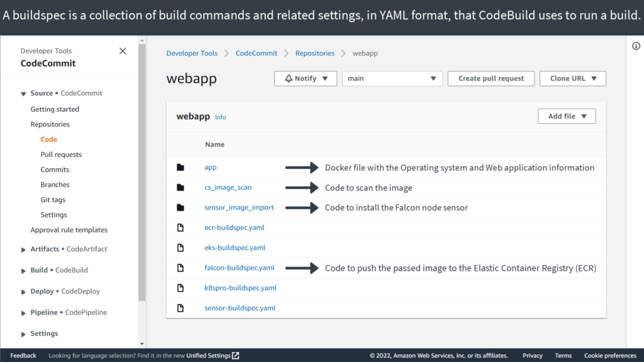The height and width of the screenshot is (362, 644).
Task: Open repository Settings under Repositories
Action: click(x=54, y=215)
